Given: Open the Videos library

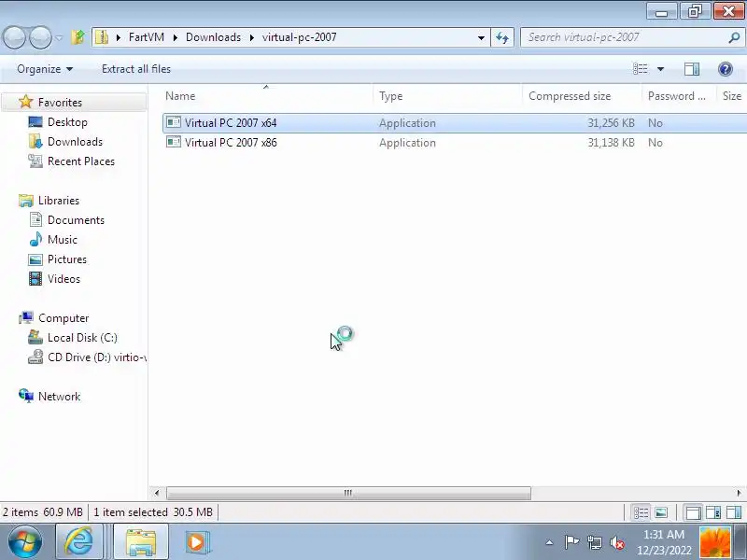Looking at the screenshot, I should click(x=63, y=278).
